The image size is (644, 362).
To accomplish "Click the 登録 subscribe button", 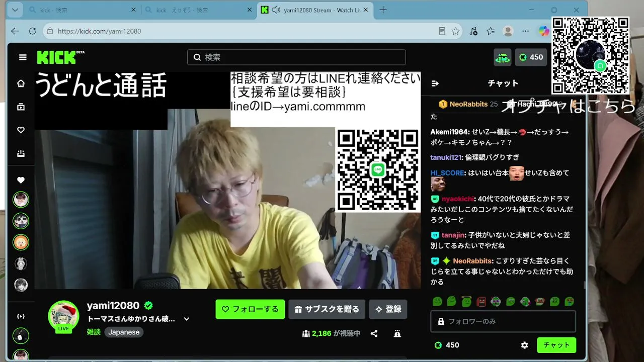I will 388,309.
